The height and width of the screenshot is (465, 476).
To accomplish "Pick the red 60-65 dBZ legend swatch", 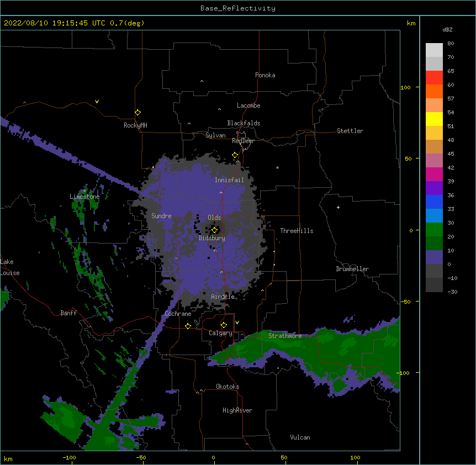I will coord(434,78).
